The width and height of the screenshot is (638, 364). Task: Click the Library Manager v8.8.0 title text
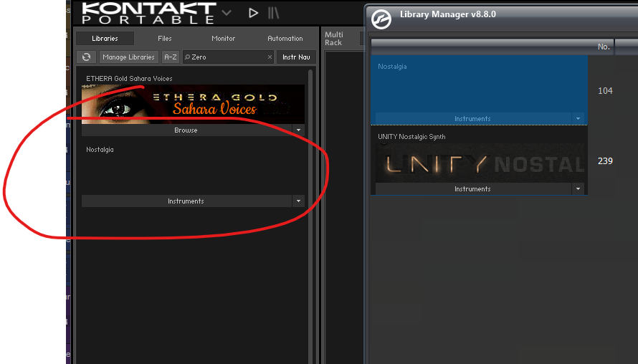coord(448,14)
